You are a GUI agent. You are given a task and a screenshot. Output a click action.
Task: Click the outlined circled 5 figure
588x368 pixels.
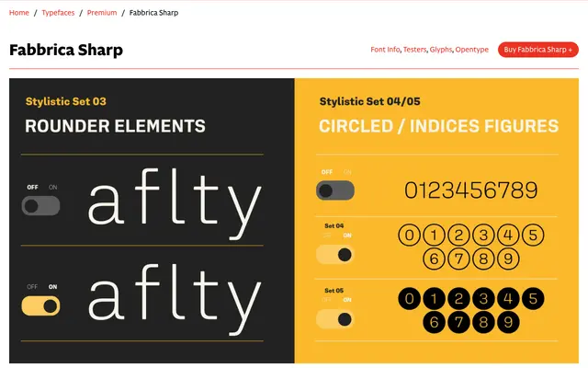click(x=533, y=236)
